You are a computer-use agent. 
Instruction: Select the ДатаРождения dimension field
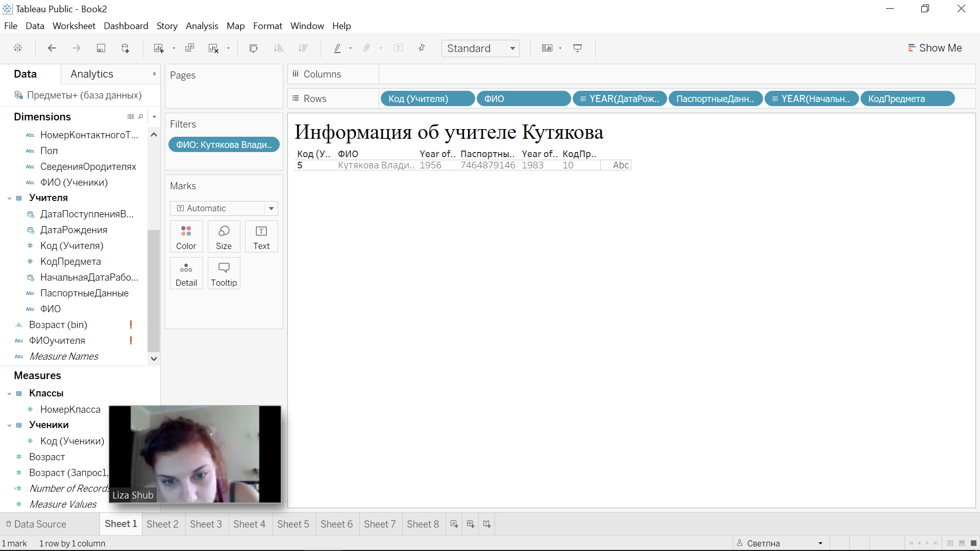click(x=73, y=230)
